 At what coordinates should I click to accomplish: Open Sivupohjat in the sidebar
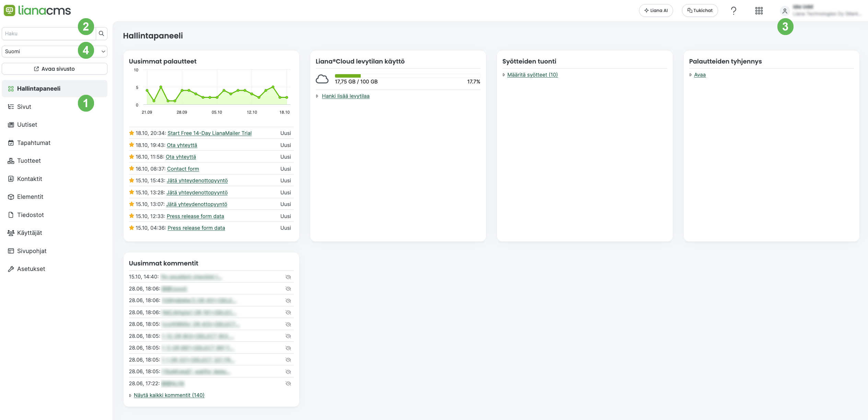[x=55, y=251]
